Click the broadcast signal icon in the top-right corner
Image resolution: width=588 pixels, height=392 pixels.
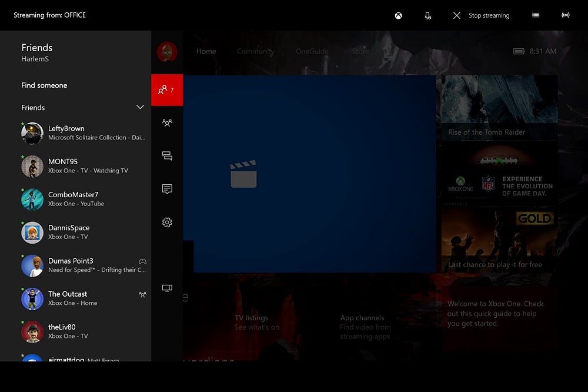click(566, 15)
